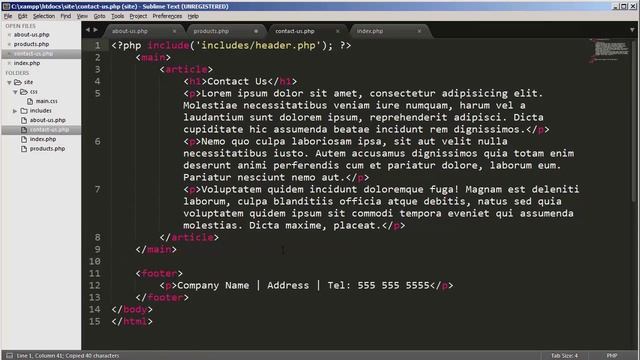Change the PHP syntax in status bar
Viewport: 640px width, 360px height.
(612, 356)
